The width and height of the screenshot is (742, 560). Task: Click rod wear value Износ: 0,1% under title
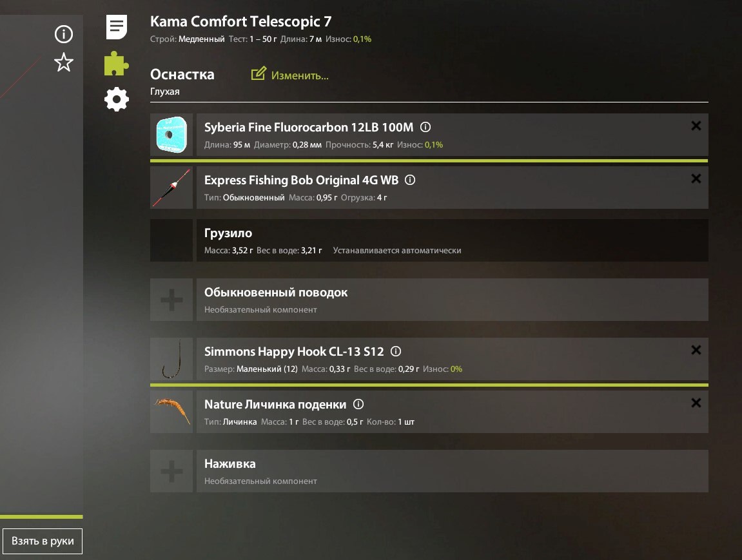click(x=348, y=39)
